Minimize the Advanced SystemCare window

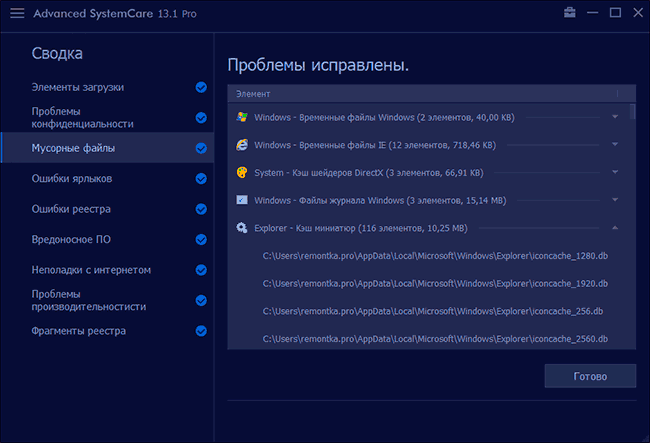click(x=592, y=13)
